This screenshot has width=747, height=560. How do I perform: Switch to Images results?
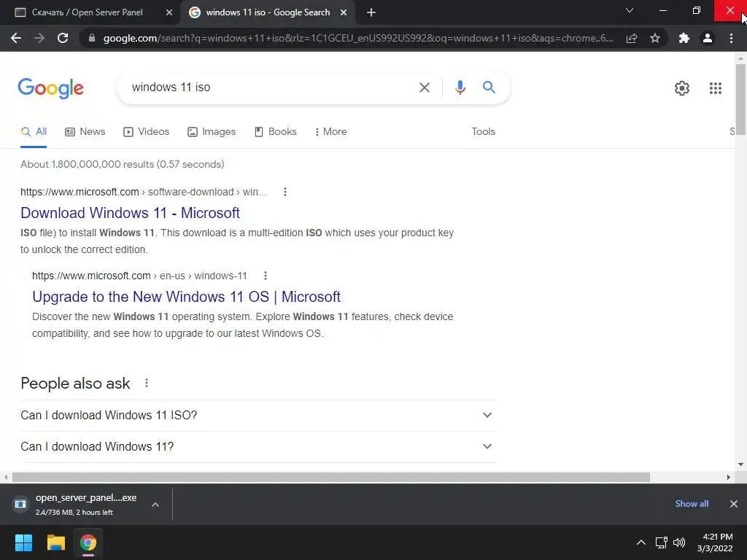pyautogui.click(x=212, y=132)
